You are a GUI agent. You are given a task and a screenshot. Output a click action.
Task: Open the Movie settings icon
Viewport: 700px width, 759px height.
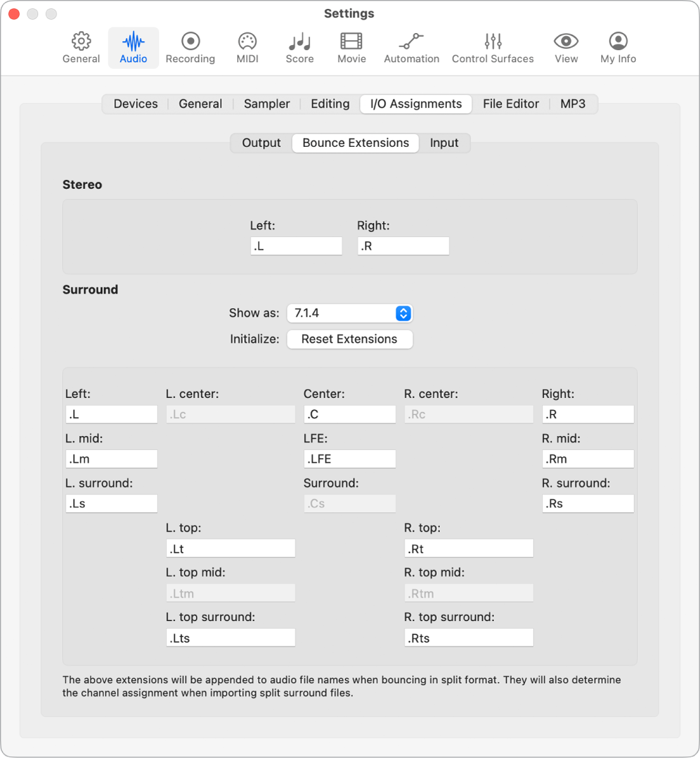(x=351, y=46)
